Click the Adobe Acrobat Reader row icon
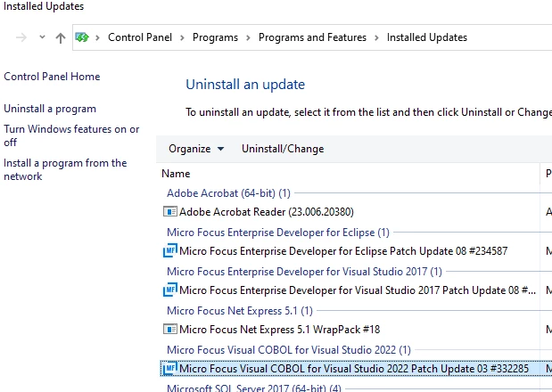The width and height of the screenshot is (552, 392). 170,212
